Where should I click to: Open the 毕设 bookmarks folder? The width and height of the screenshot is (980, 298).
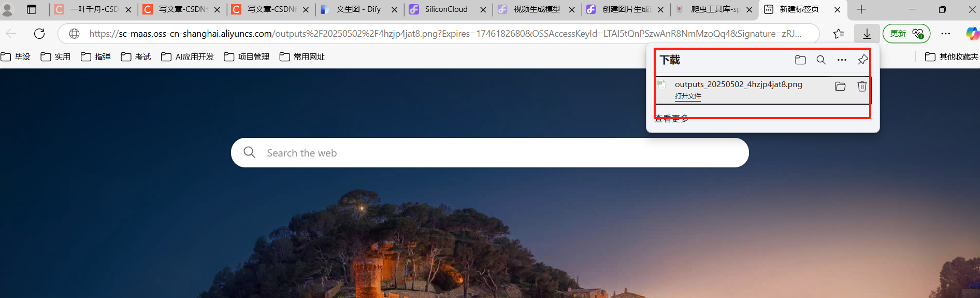(16, 57)
